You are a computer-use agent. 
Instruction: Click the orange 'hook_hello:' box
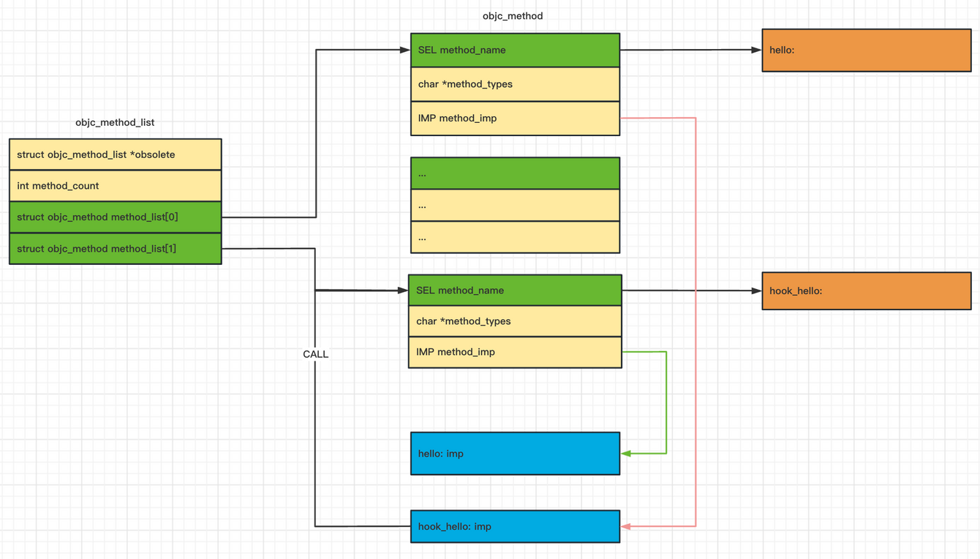pyautogui.click(x=867, y=291)
